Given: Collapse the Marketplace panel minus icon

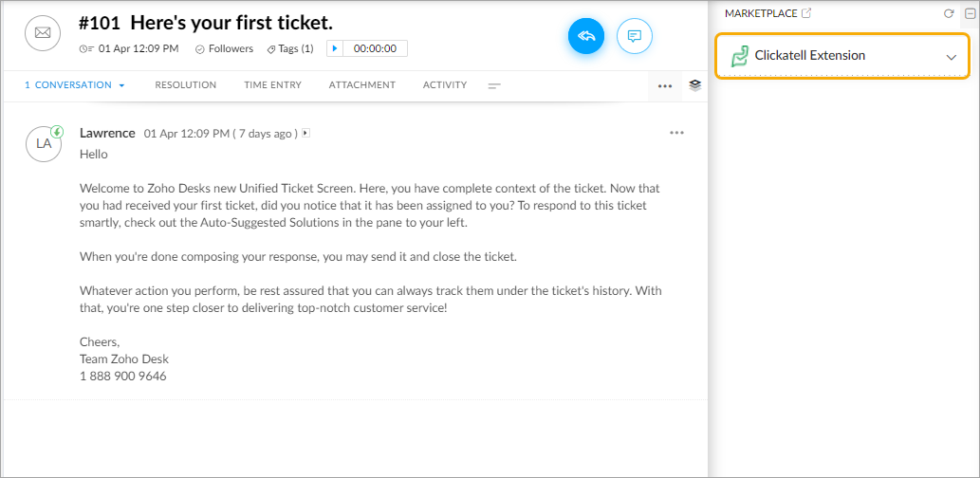Looking at the screenshot, I should pos(970,13).
